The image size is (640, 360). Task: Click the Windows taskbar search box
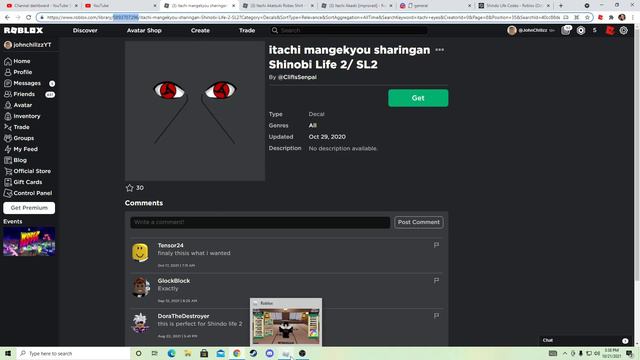point(73,353)
